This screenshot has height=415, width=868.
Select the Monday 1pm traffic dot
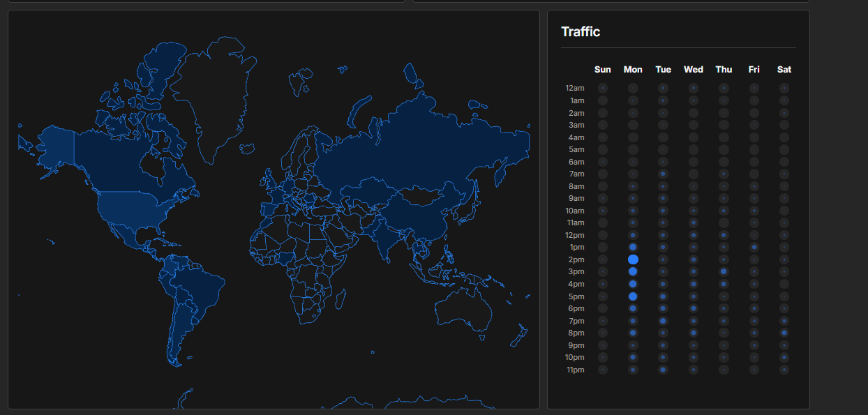tap(633, 247)
